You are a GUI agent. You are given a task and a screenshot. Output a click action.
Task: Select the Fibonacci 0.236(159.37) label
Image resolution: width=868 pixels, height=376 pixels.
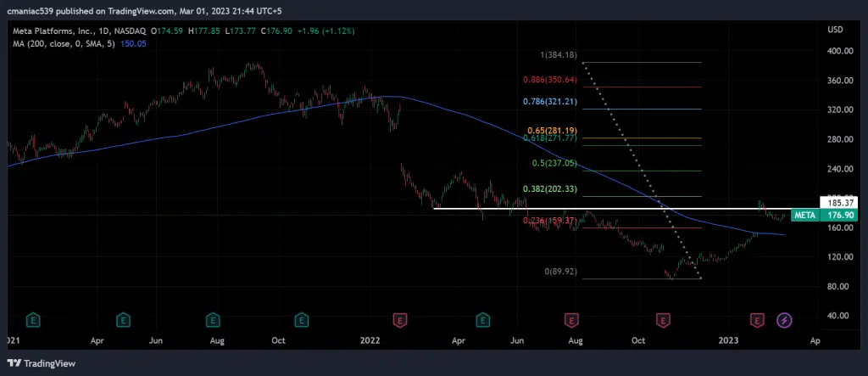[550, 221]
